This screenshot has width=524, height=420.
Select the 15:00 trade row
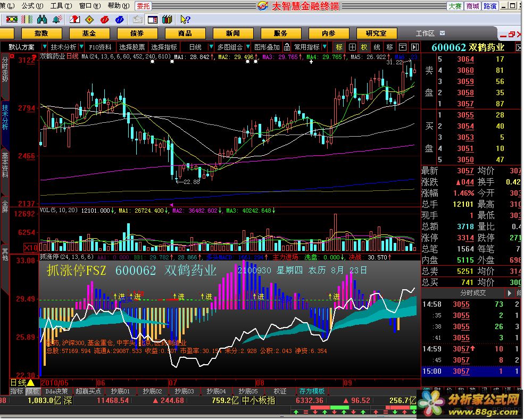click(470, 371)
